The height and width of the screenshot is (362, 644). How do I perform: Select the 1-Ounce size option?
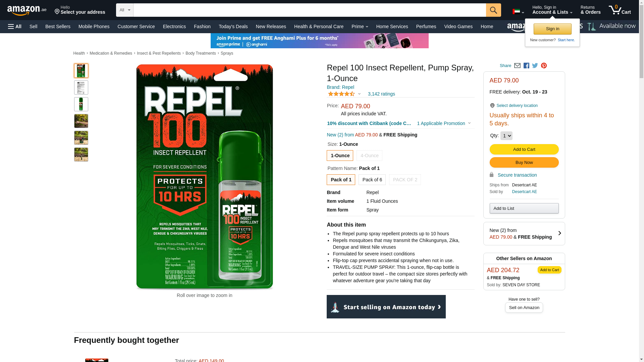tap(340, 156)
